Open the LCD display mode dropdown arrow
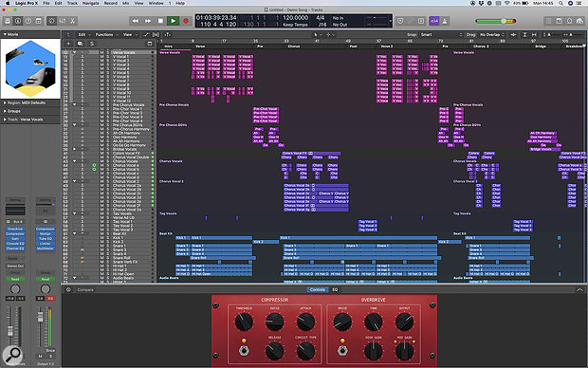Image resolution: width=588 pixels, height=368 pixels. (x=390, y=21)
